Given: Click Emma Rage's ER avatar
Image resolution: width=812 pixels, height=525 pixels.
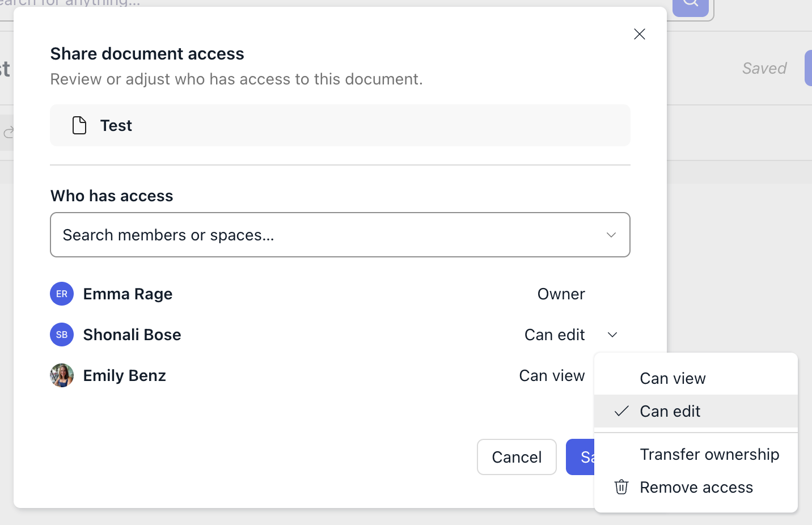Looking at the screenshot, I should (62, 294).
